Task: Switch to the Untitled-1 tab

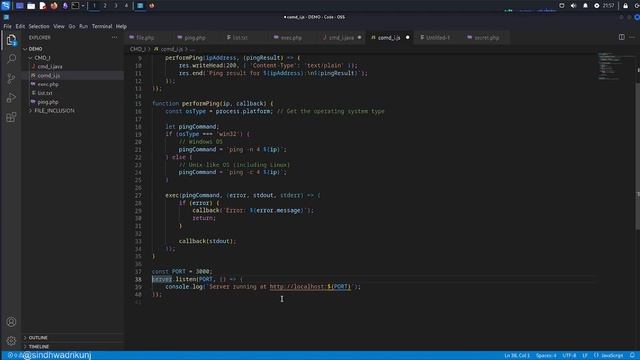Action: tap(438, 38)
